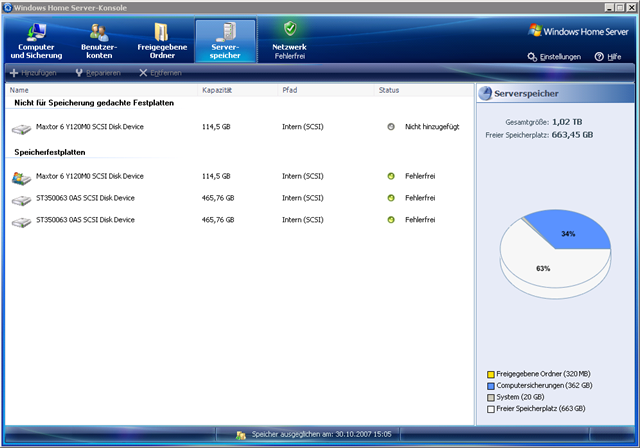Select second ST350063 0AS SCSI Disk Device

point(240,220)
